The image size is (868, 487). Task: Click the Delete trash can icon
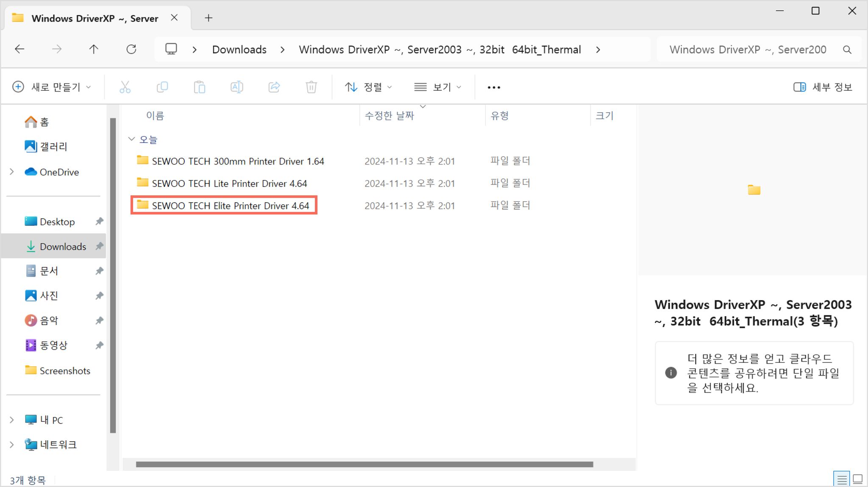pyautogui.click(x=312, y=87)
